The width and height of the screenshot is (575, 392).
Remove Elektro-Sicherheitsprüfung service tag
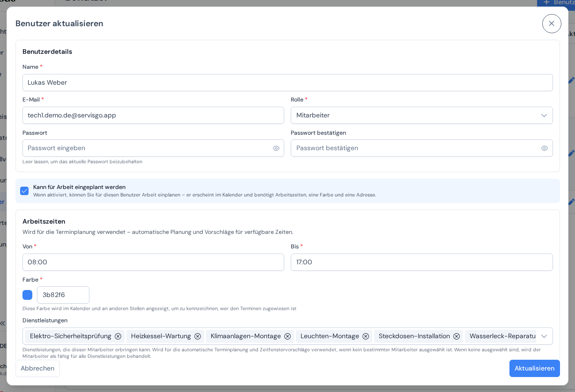[x=118, y=336]
